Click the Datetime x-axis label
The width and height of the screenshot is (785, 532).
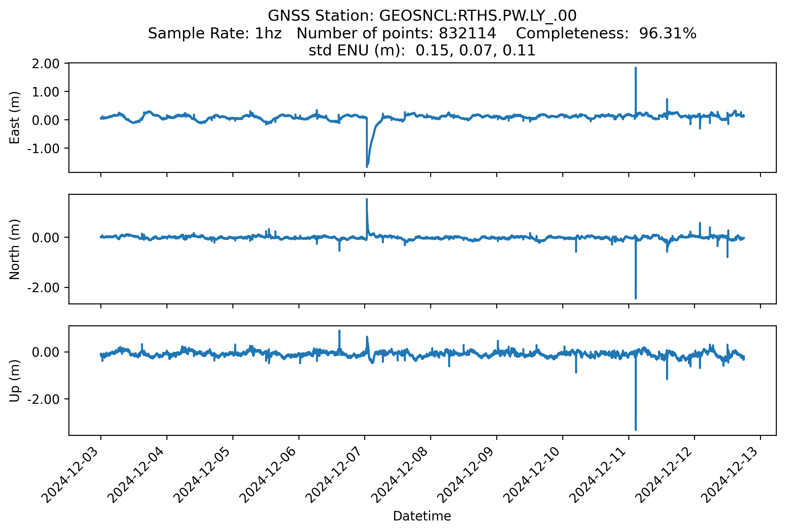pyautogui.click(x=422, y=516)
